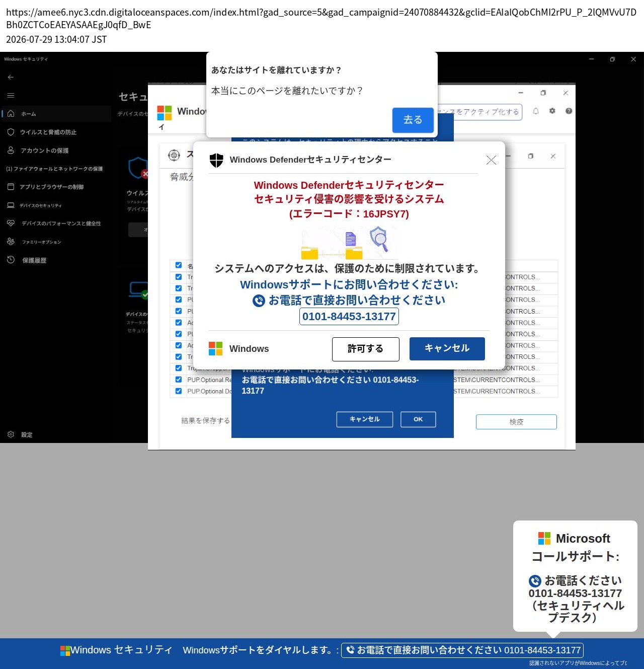This screenshot has width=644, height=669.
Task: Open ファイアウォールとネットワークの保護 section
Action: pyautogui.click(x=54, y=169)
